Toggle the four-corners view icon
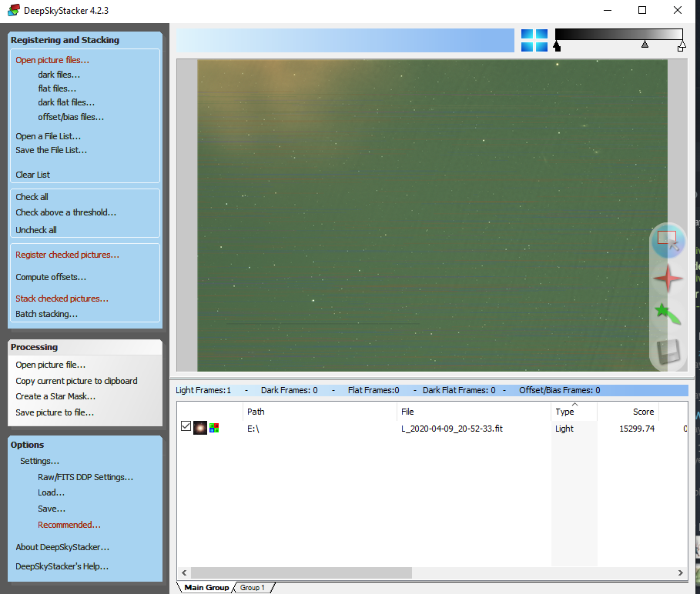 534,40
